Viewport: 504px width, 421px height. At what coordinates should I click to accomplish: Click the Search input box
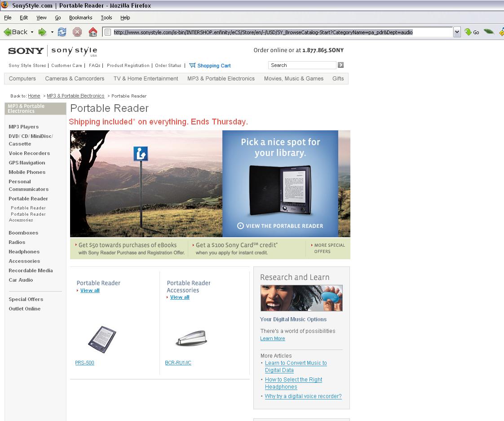[302, 65]
